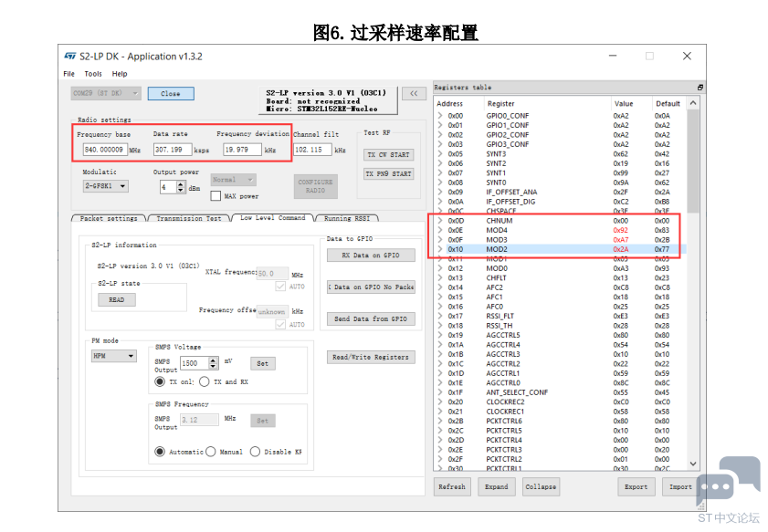Select the TX and RX radio button
The height and width of the screenshot is (532, 768).
pos(205,381)
